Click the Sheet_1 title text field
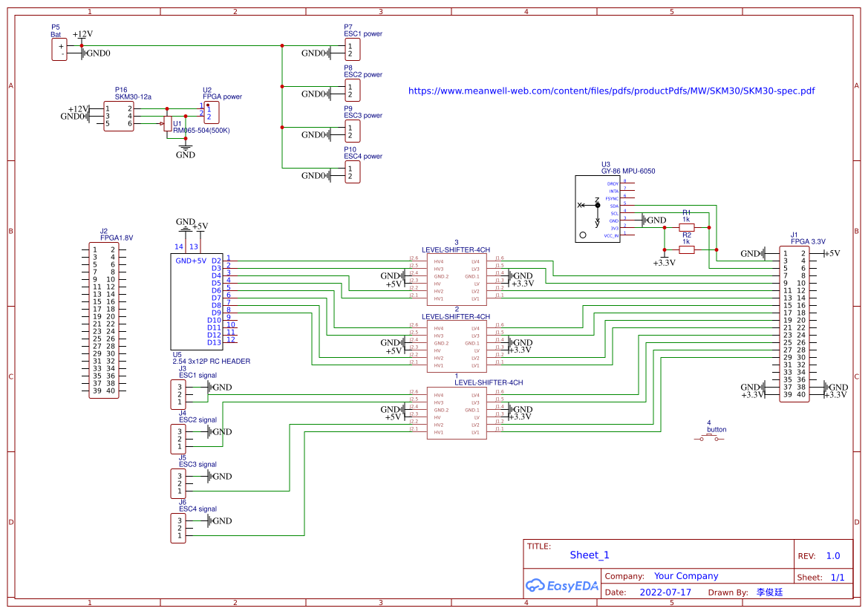This screenshot has height=614, width=868. [589, 555]
